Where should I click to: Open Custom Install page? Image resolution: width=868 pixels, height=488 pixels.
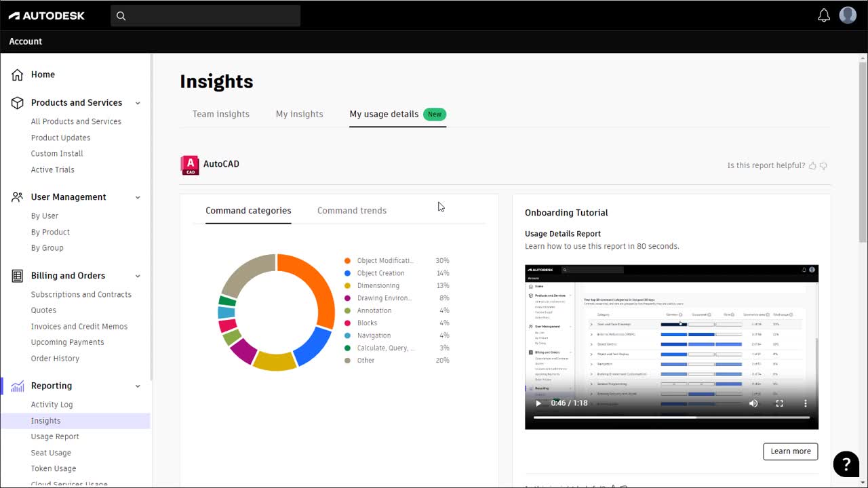[57, 153]
